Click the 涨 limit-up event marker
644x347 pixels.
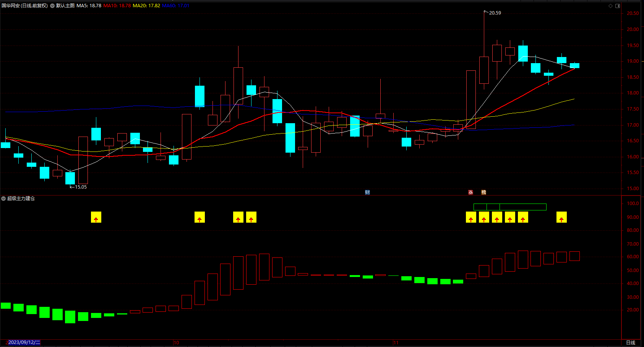[x=470, y=192]
